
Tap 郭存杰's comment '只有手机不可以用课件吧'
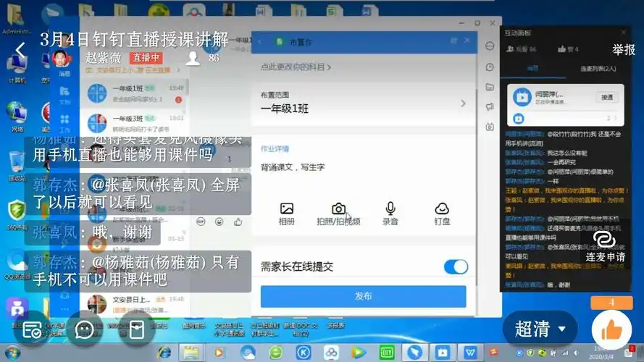pyautogui.click(x=138, y=271)
